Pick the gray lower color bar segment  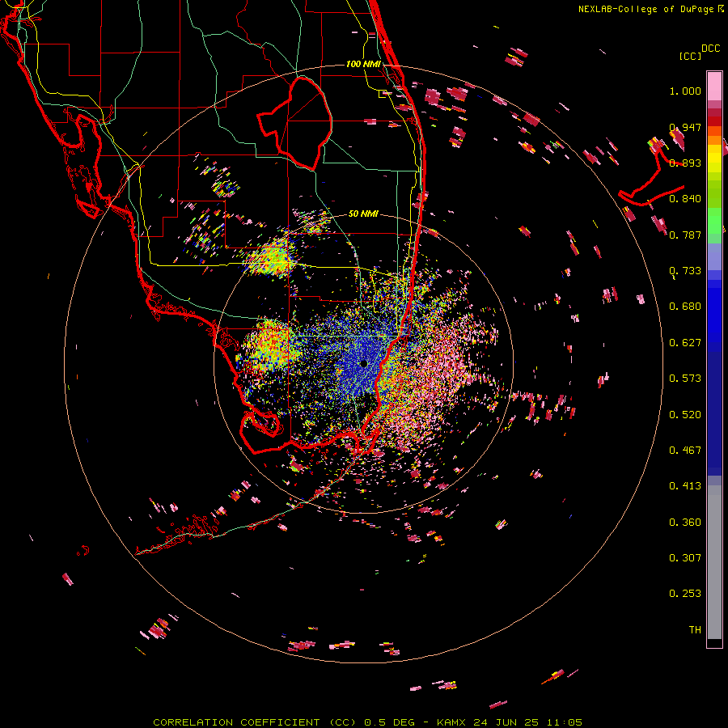click(714, 562)
